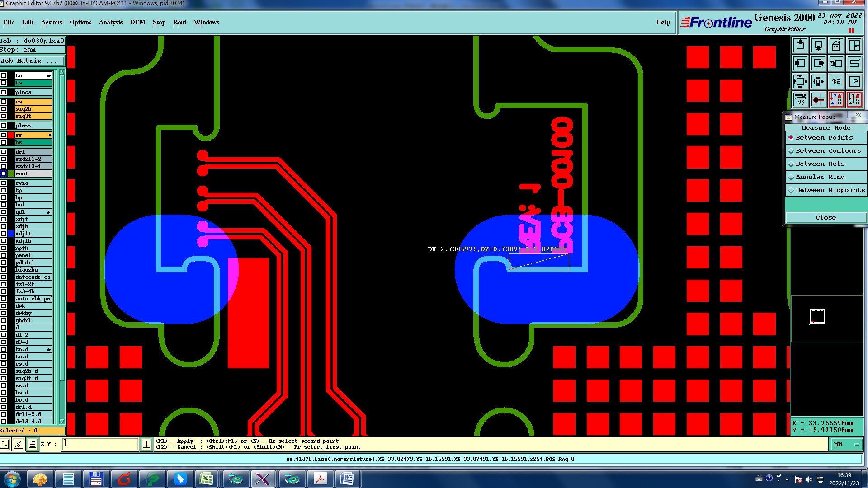This screenshot has height=488, width=868.
Task: Click the 1:2 zoom scale icon
Action: pos(836,81)
